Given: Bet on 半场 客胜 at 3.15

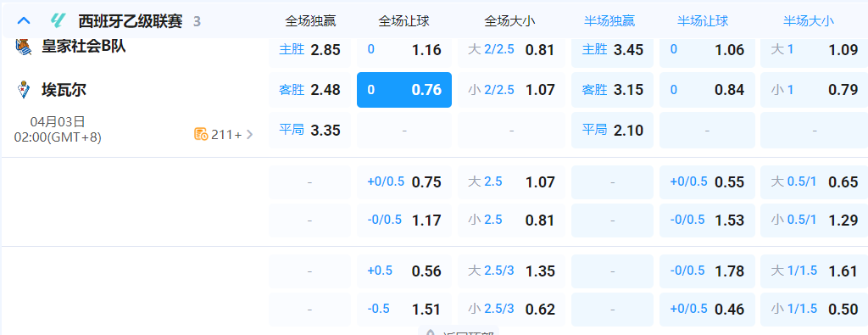Looking at the screenshot, I should coord(612,90).
